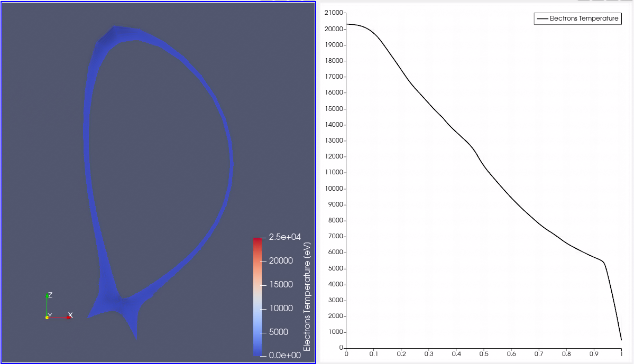Click the '11000' chart y-axis label
Image resolution: width=634 pixels, height=364 pixels.
334,173
